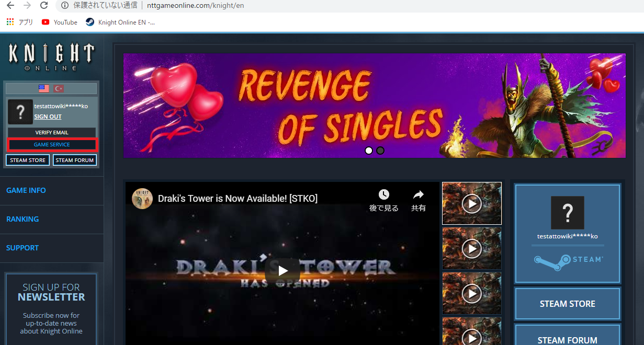Open the Draki's Tower video title
644x345 pixels.
(238, 199)
